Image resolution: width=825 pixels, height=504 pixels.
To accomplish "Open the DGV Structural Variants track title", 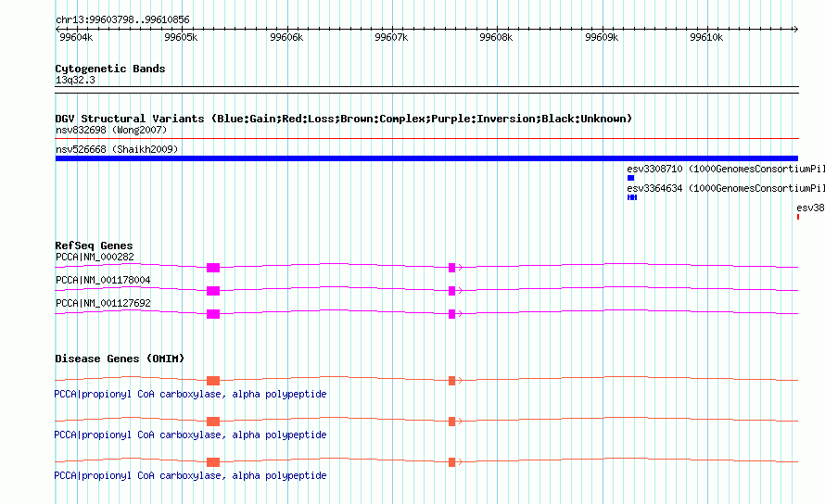I will (344, 119).
